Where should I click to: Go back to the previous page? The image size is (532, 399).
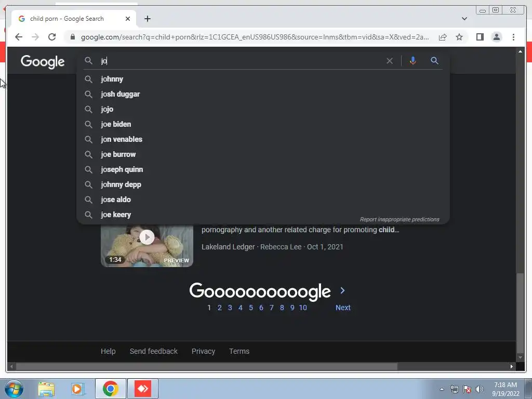click(x=19, y=37)
